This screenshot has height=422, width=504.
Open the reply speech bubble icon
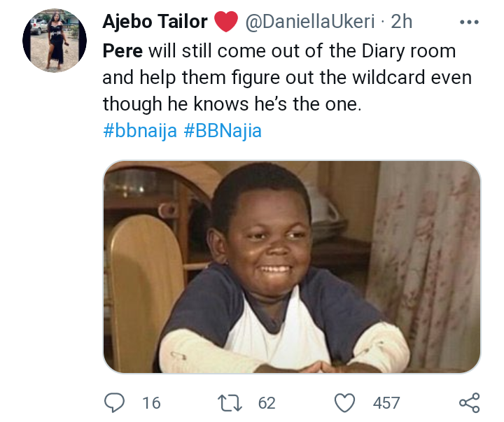[x=113, y=402]
